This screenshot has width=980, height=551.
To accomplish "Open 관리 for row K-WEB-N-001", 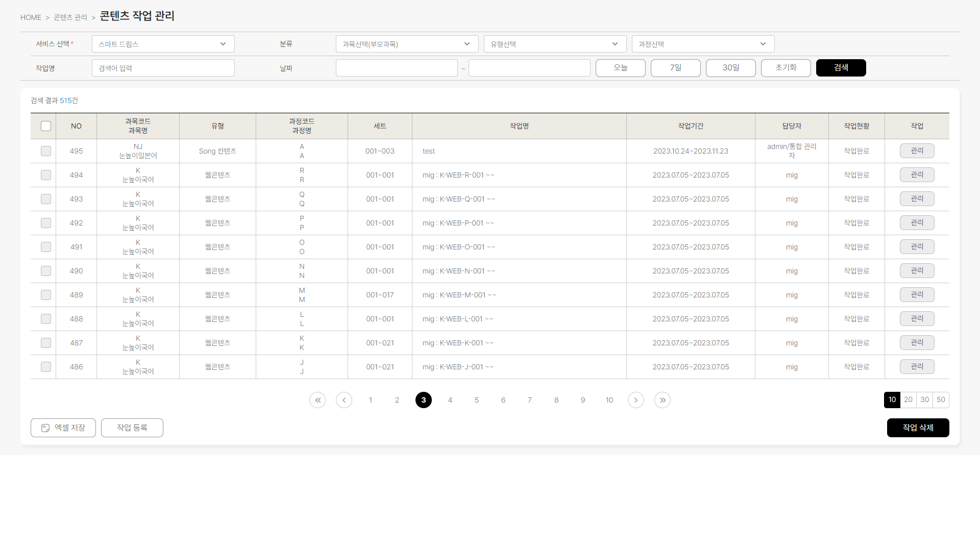I will [917, 270].
